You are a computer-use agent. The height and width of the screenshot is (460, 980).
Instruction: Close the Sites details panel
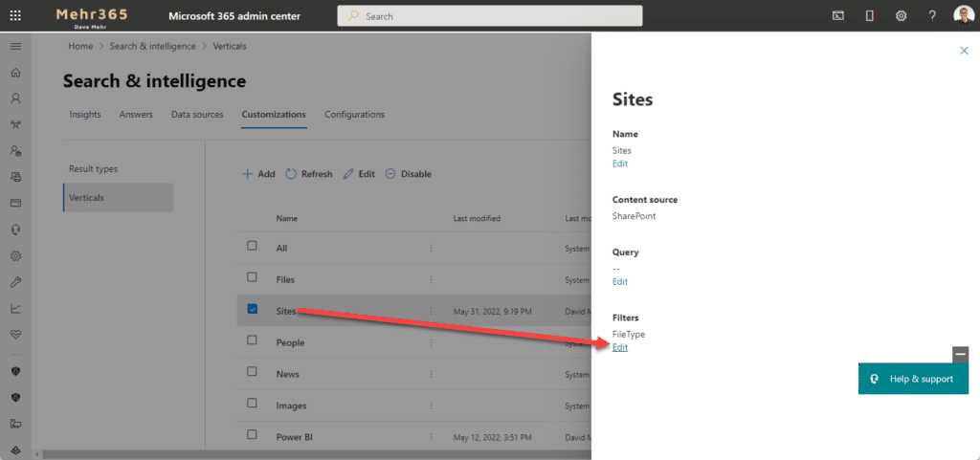point(964,51)
